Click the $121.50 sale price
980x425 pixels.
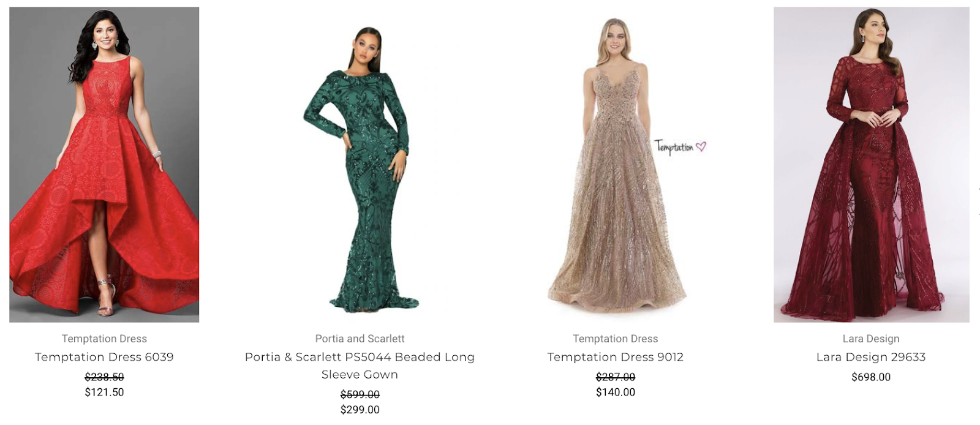pos(104,392)
